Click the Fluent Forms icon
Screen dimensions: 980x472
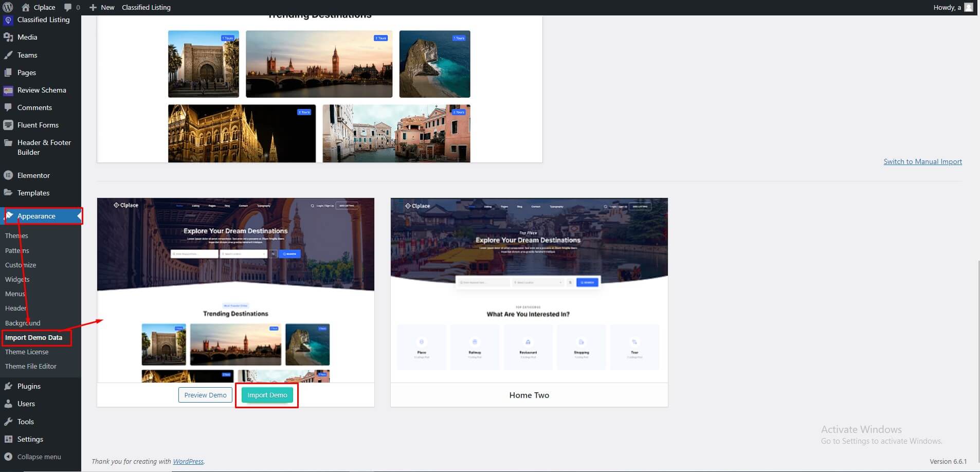tap(8, 125)
